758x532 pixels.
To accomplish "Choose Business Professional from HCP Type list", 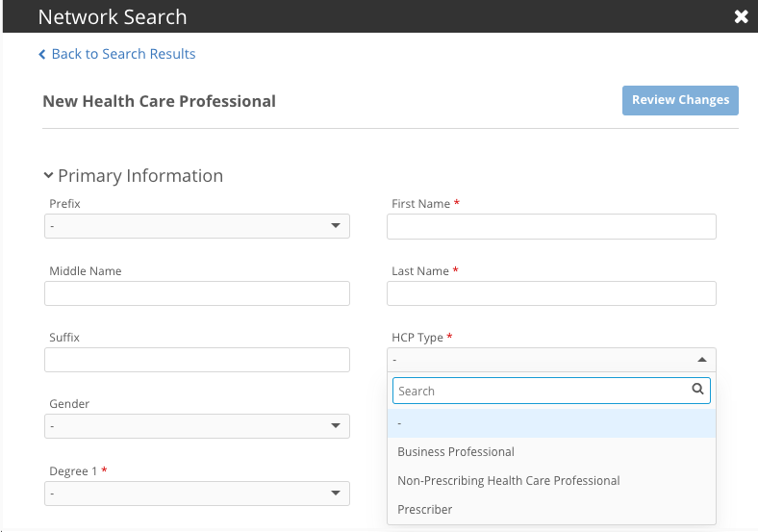I will click(456, 452).
